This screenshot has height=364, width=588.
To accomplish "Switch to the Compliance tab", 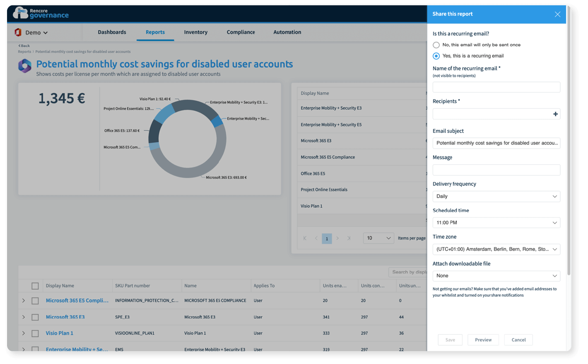I will click(241, 32).
